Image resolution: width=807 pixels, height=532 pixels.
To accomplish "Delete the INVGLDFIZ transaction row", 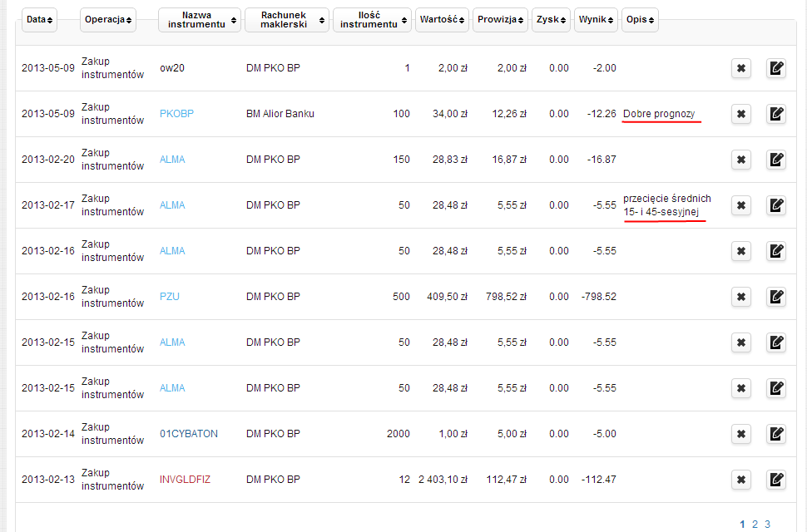I will click(740, 480).
